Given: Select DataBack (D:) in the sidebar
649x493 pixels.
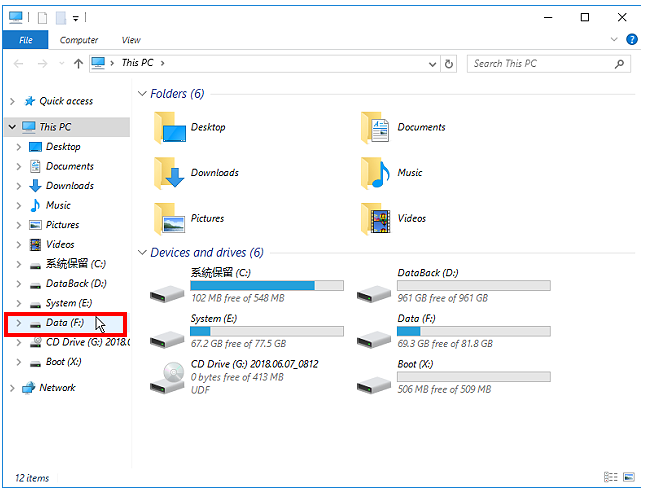Looking at the screenshot, I should point(76,284).
